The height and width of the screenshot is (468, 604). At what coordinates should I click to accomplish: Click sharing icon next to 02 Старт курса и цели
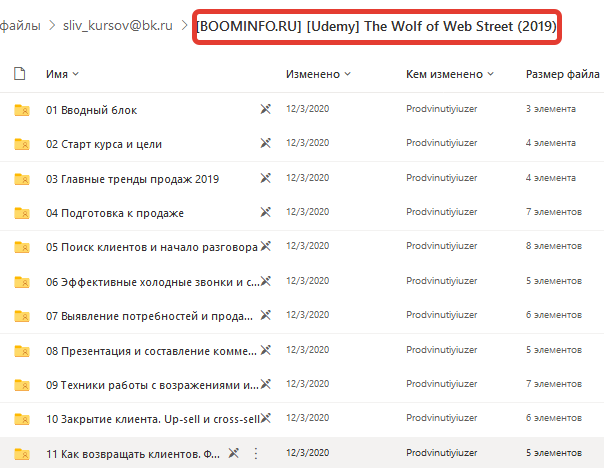265,143
